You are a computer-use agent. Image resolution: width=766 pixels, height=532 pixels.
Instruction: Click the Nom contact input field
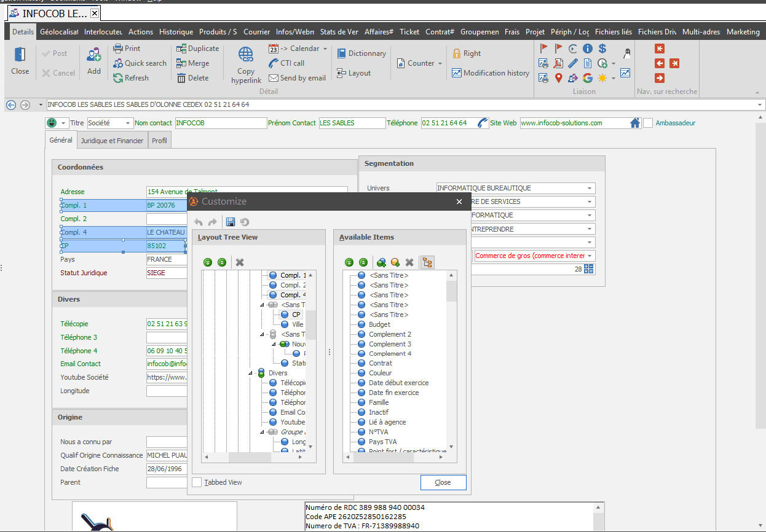pos(221,123)
